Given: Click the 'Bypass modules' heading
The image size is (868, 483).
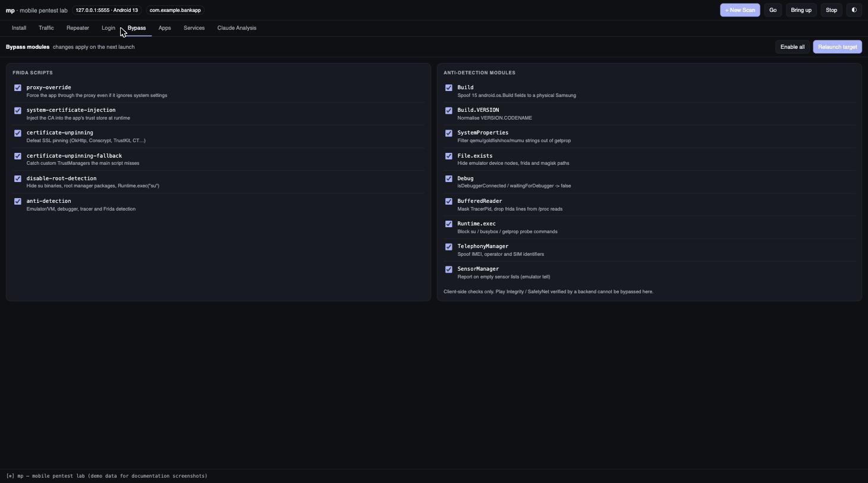Looking at the screenshot, I should click(28, 47).
